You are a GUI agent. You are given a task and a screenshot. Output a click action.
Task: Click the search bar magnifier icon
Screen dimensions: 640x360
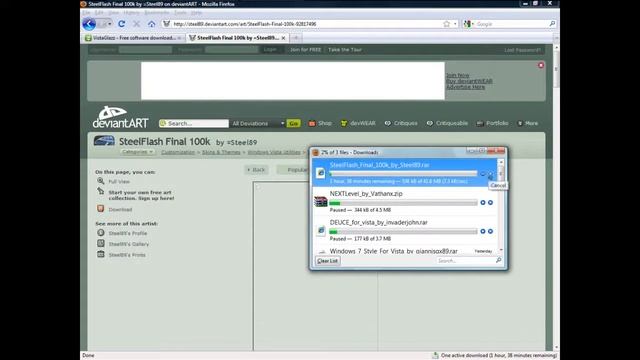coord(552,24)
